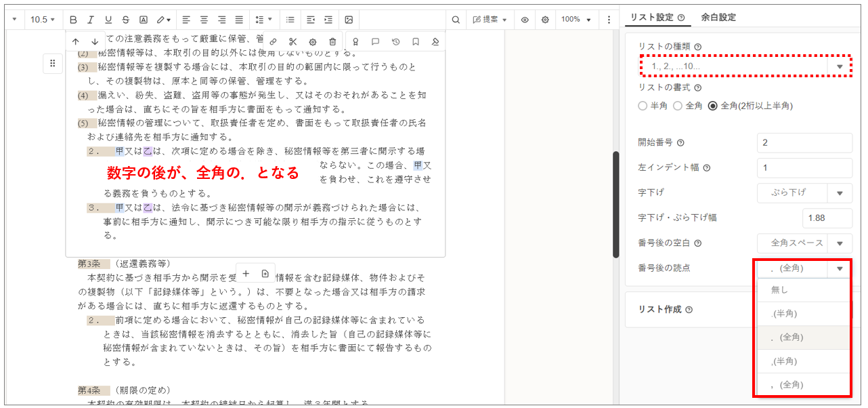
Task: Click the scissors cut icon
Action: point(292,42)
